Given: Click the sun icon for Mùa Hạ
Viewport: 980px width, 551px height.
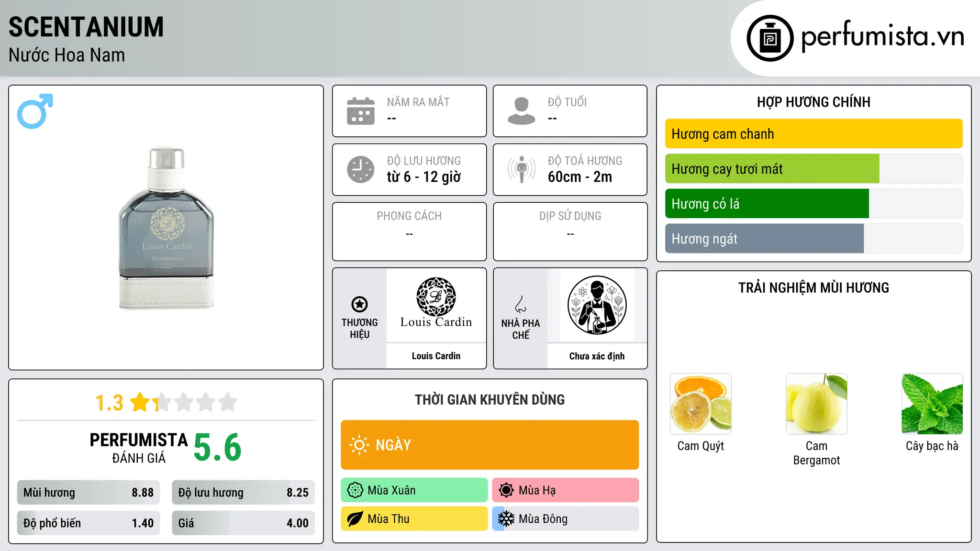Looking at the screenshot, I should [506, 490].
